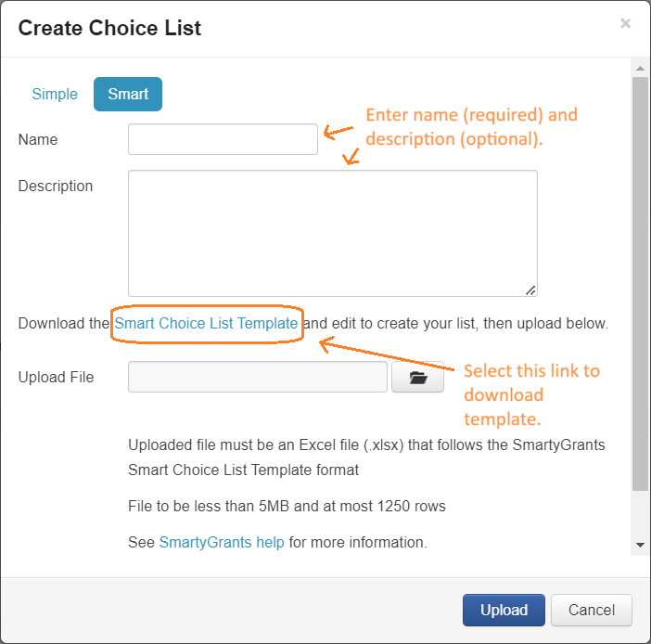Viewport: 651px width, 644px height.
Task: Select the Smart tab
Action: coord(128,95)
